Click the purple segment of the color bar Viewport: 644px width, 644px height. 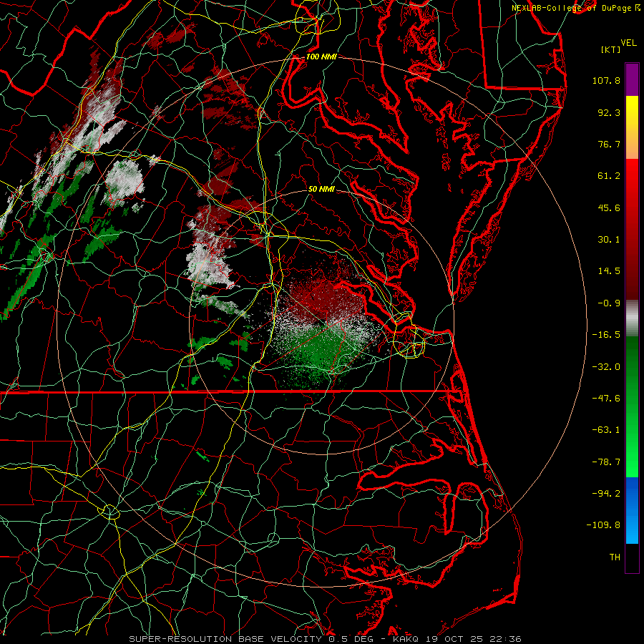(632, 79)
